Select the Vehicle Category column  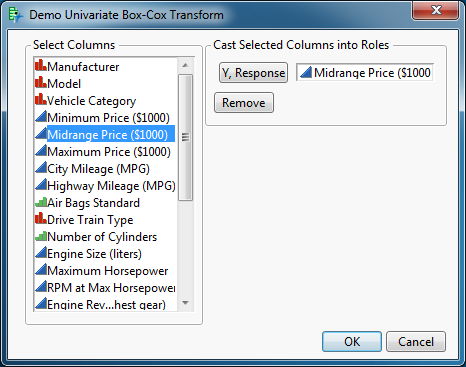pyautogui.click(x=91, y=101)
